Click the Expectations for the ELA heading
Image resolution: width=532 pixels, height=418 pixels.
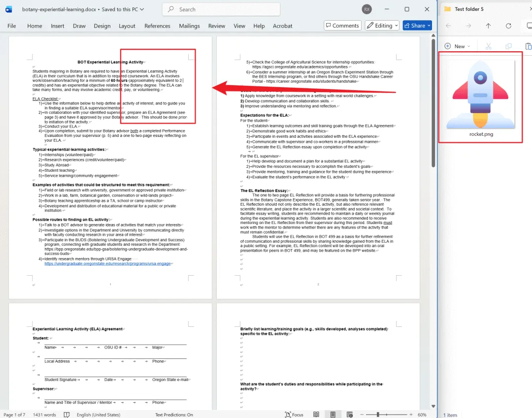coord(265,115)
